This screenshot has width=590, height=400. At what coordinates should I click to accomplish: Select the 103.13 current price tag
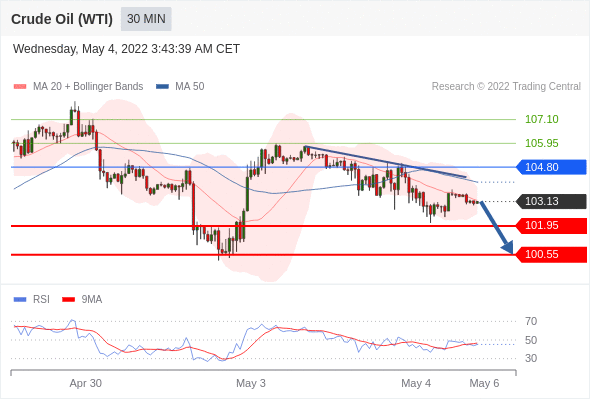[x=551, y=201]
